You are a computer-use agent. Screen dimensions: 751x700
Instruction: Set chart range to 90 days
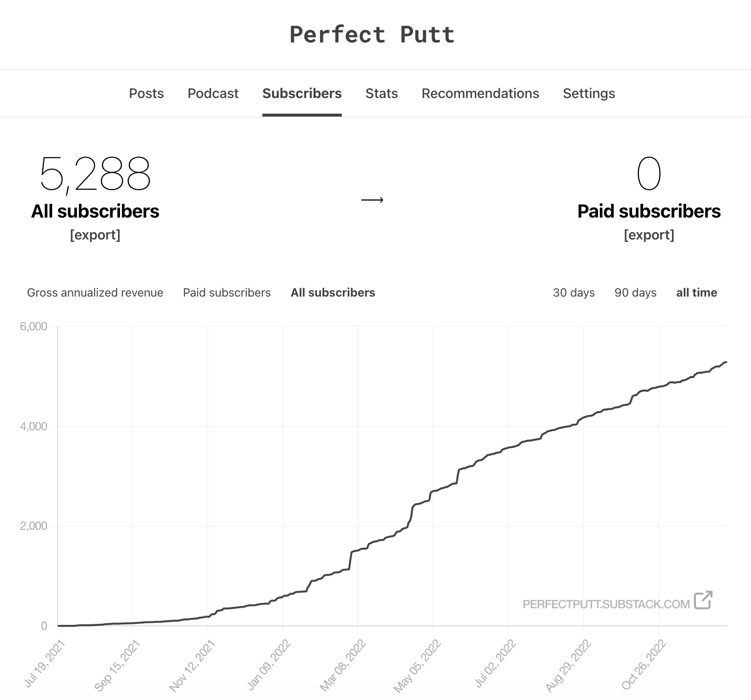[635, 293]
